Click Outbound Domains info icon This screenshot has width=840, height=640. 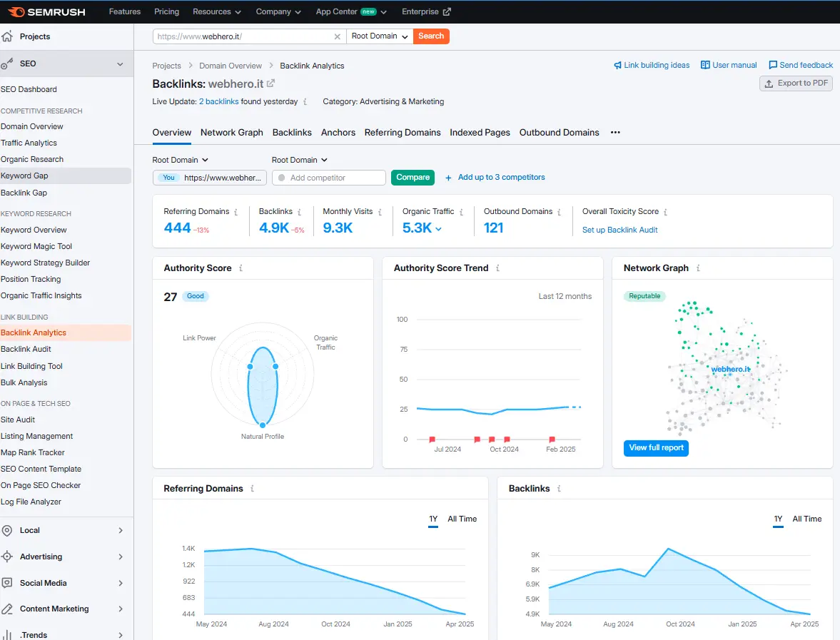pyautogui.click(x=559, y=212)
